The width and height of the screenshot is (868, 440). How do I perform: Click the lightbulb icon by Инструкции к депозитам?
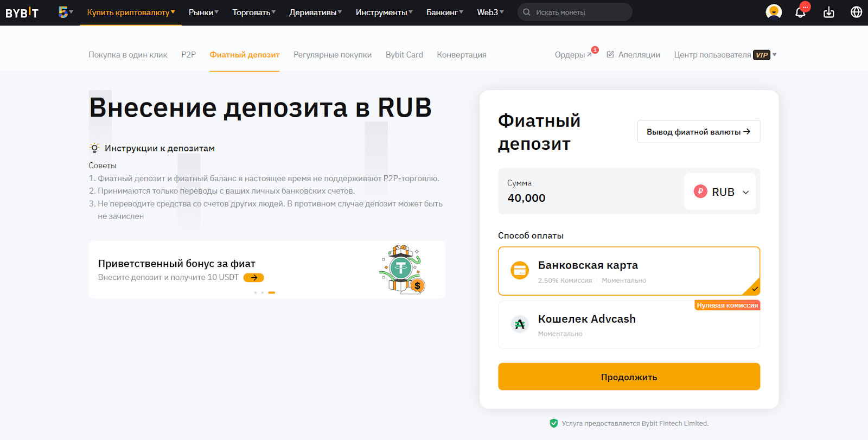94,148
